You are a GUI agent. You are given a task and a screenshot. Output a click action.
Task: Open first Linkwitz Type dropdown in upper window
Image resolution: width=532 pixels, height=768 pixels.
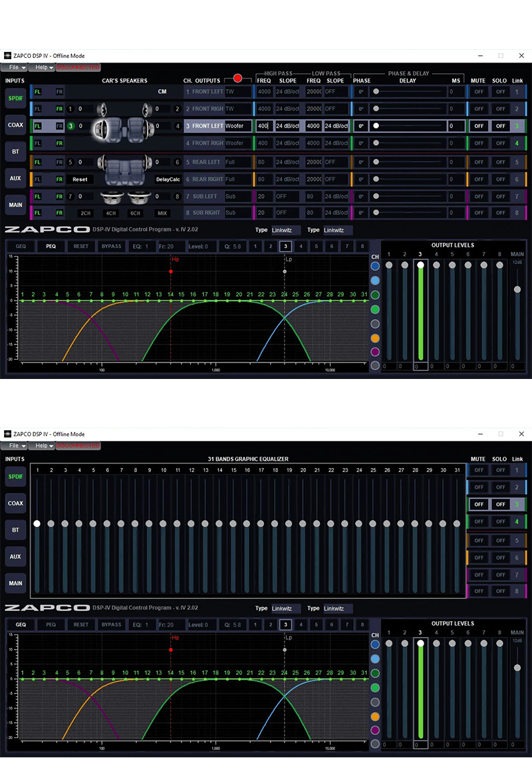tap(285, 230)
